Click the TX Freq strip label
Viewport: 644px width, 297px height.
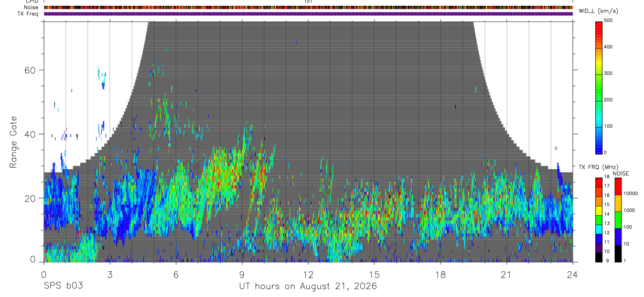click(28, 14)
